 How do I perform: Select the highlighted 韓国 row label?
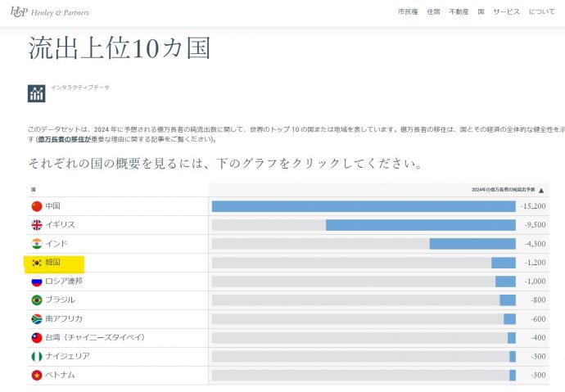[52, 262]
